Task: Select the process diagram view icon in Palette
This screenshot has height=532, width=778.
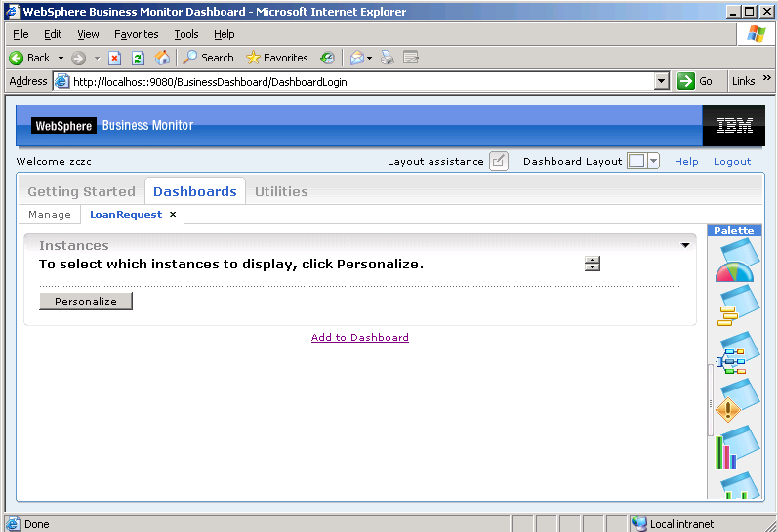Action: coord(737,352)
